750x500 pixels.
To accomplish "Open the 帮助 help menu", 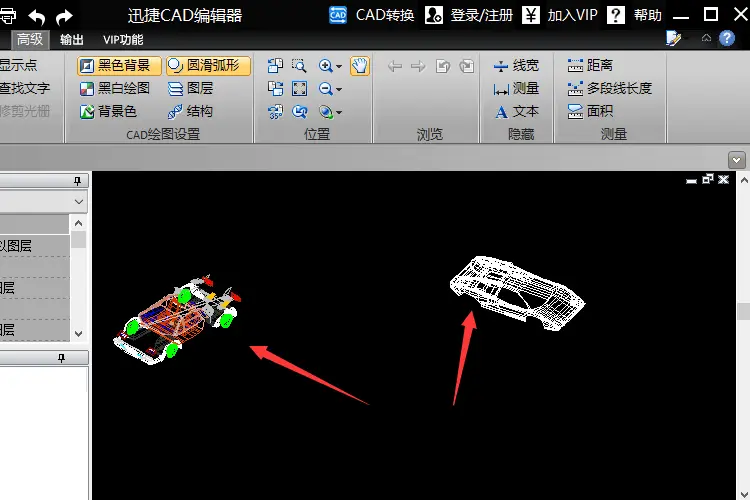I will [x=634, y=15].
